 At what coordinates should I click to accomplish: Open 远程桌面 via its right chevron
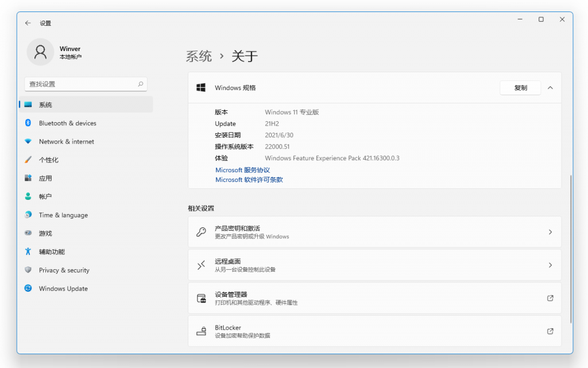pos(550,265)
